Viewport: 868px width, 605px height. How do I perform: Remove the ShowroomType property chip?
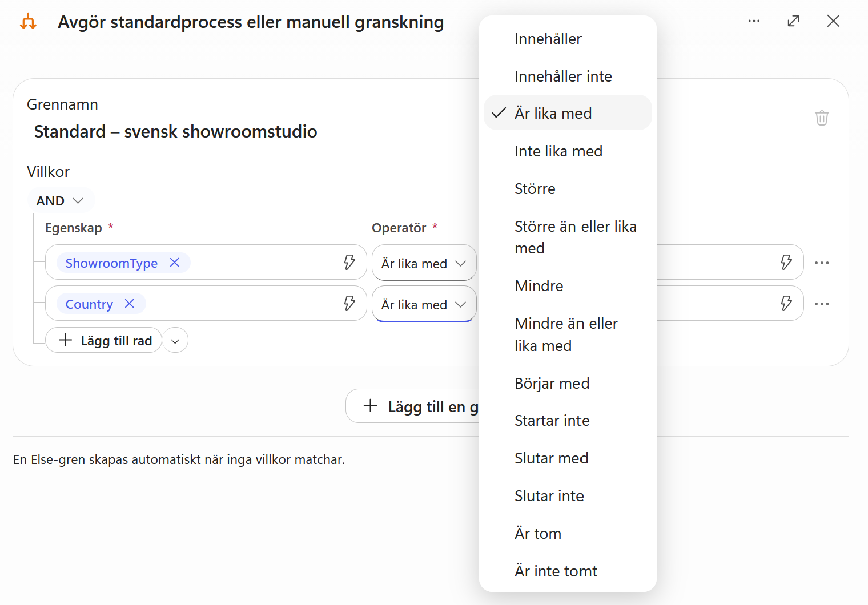click(175, 263)
